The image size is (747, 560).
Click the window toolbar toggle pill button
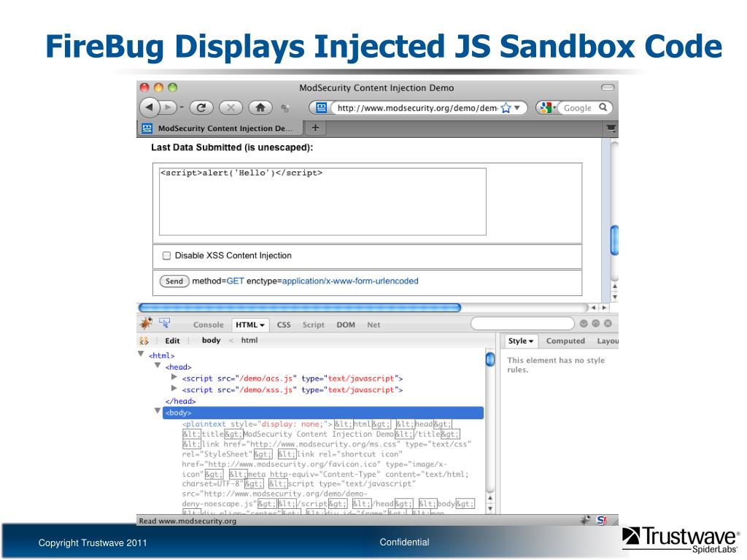608,87
